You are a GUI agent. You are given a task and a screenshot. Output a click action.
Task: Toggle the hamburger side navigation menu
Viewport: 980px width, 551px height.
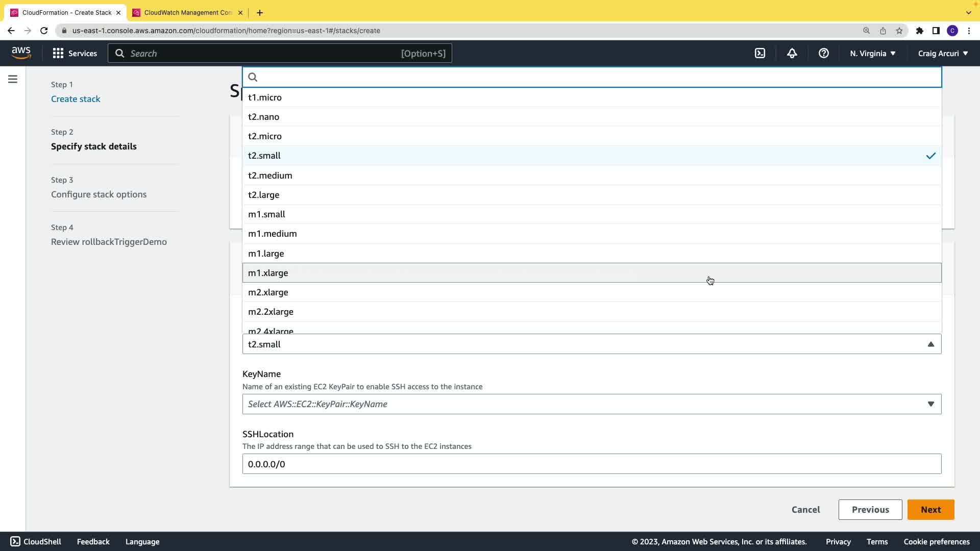pos(13,79)
